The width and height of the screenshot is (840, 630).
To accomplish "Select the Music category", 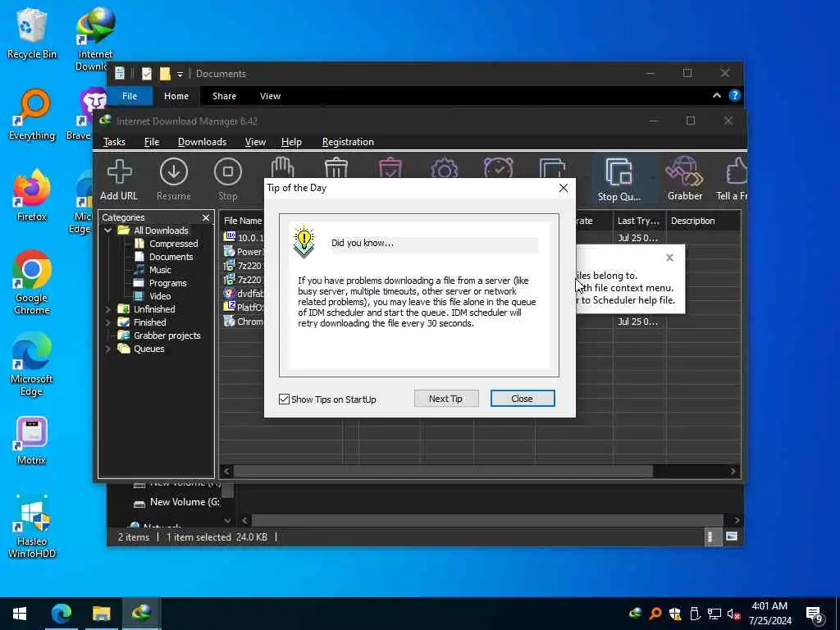I will coord(160,270).
